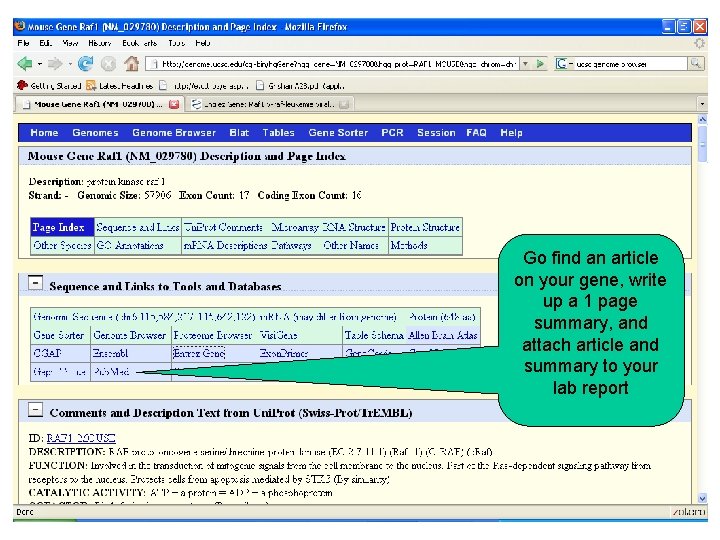Jump to Methods index entry
720x540 pixels.
point(409,245)
